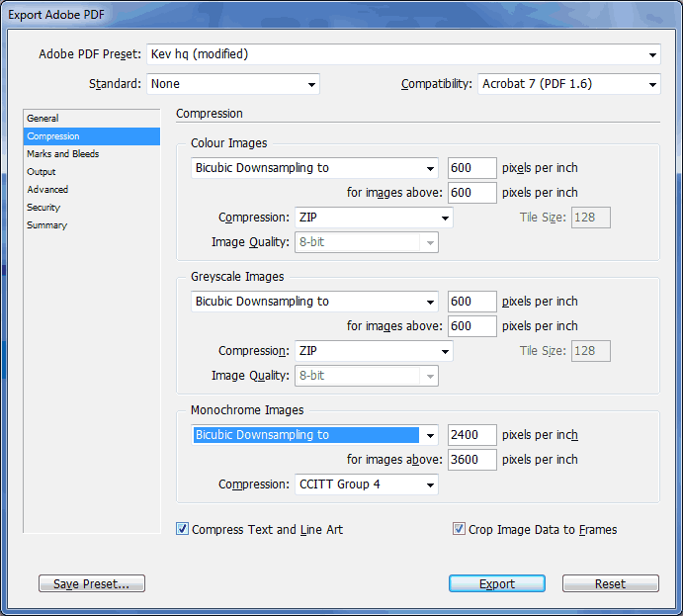The width and height of the screenshot is (683, 616).
Task: Open Greyscale Images Compression dropdown (ZIP)
Action: (374, 351)
